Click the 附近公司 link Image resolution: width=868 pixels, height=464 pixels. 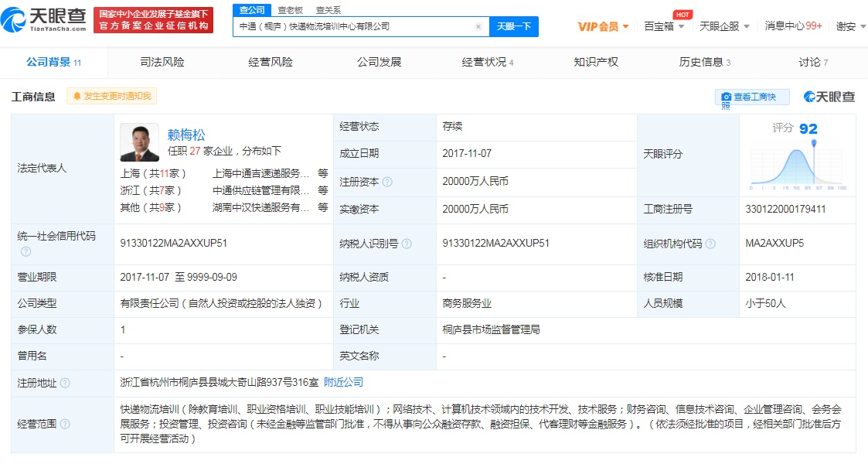tap(343, 382)
